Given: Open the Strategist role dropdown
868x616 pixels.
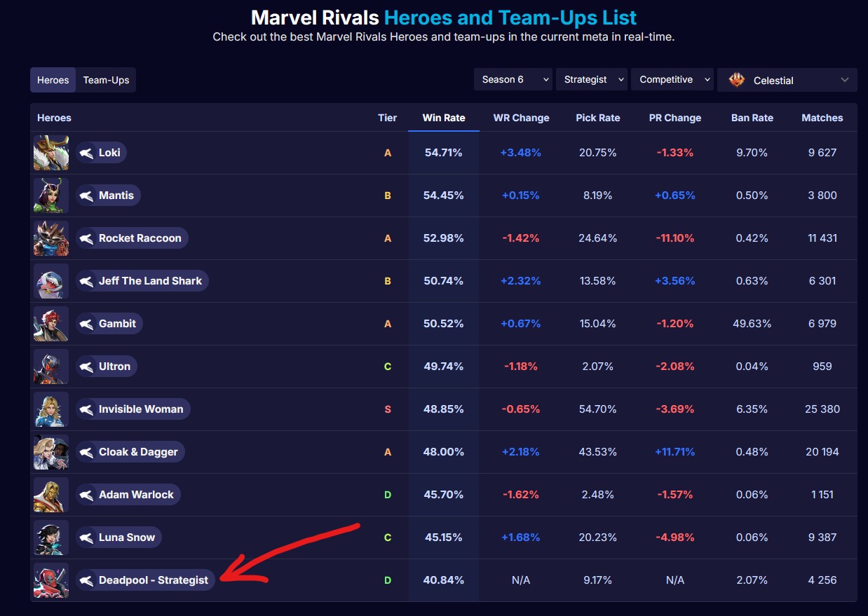Looking at the screenshot, I should click(592, 80).
